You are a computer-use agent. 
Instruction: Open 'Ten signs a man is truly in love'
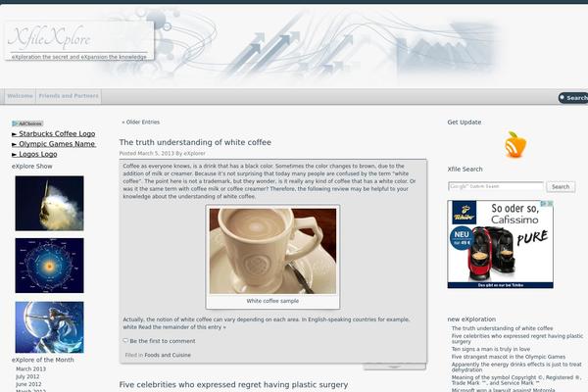tap(491, 349)
